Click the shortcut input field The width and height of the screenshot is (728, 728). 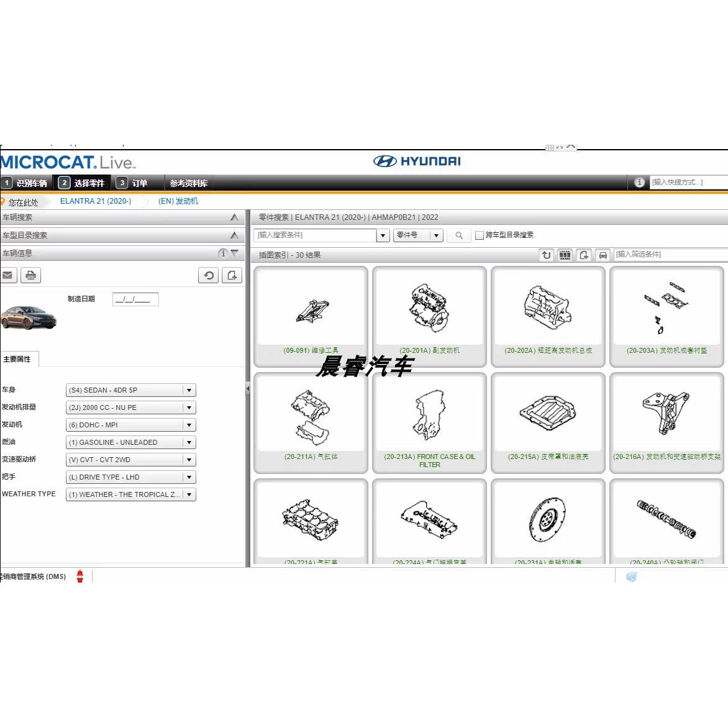688,182
